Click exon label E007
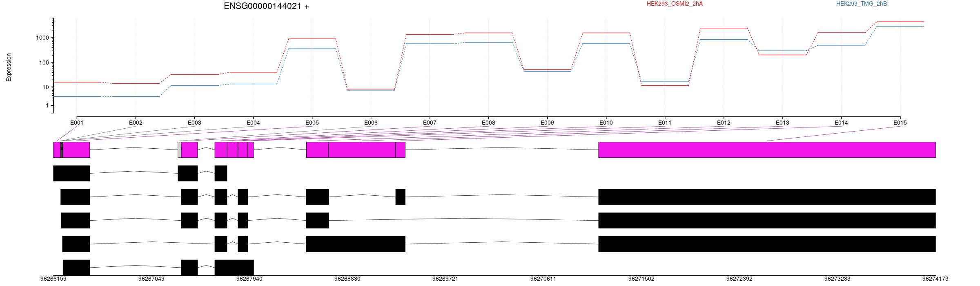The width and height of the screenshot is (980, 286). [x=430, y=123]
